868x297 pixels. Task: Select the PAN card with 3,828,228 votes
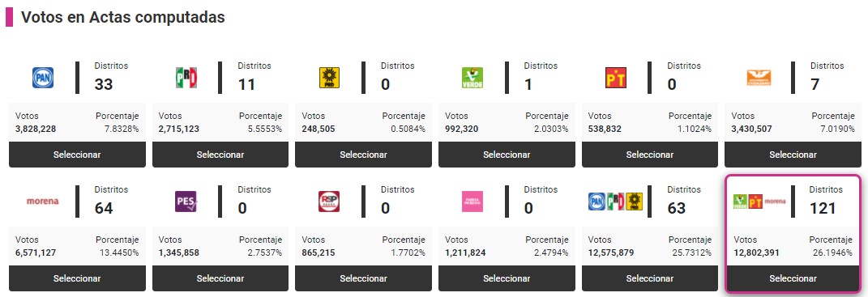[x=77, y=155]
